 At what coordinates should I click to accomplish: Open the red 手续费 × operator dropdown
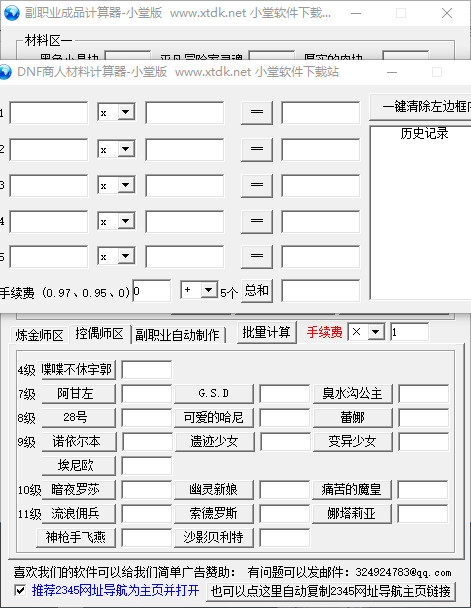click(x=376, y=332)
